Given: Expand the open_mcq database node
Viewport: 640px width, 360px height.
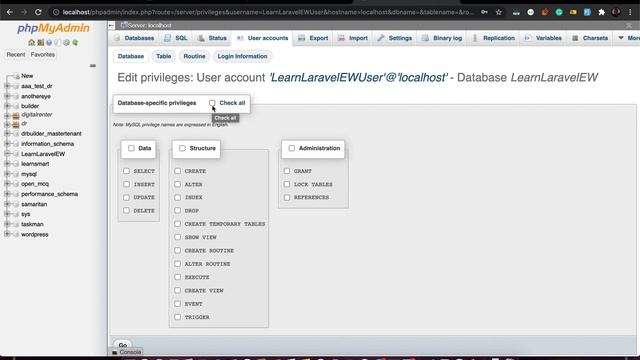Looking at the screenshot, I should (x=7, y=184).
